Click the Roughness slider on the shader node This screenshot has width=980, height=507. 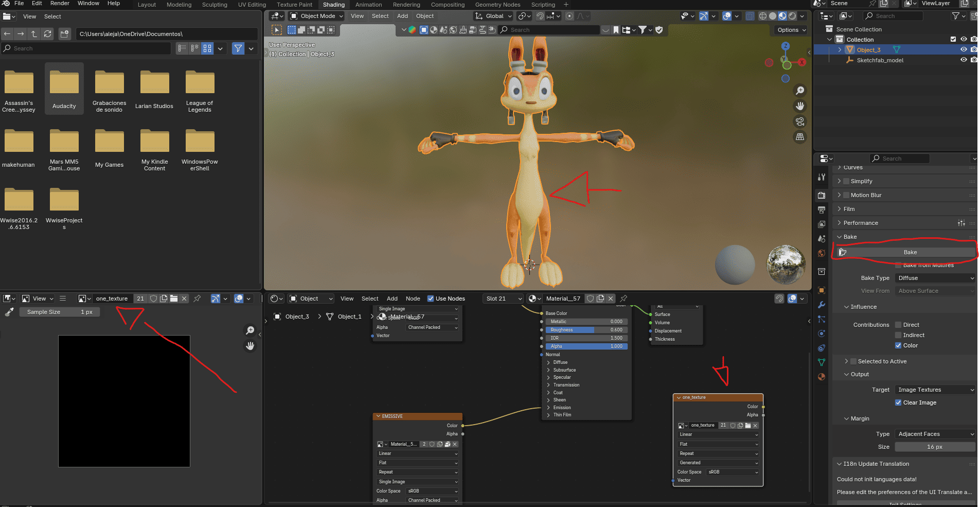586,330
